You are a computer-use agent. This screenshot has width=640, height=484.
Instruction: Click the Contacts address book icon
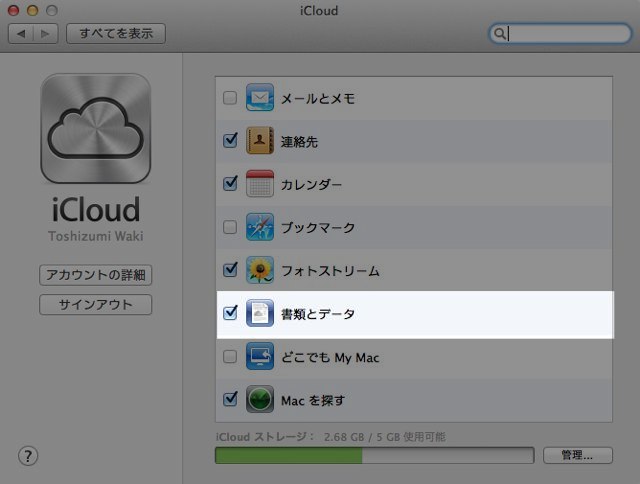[260, 141]
